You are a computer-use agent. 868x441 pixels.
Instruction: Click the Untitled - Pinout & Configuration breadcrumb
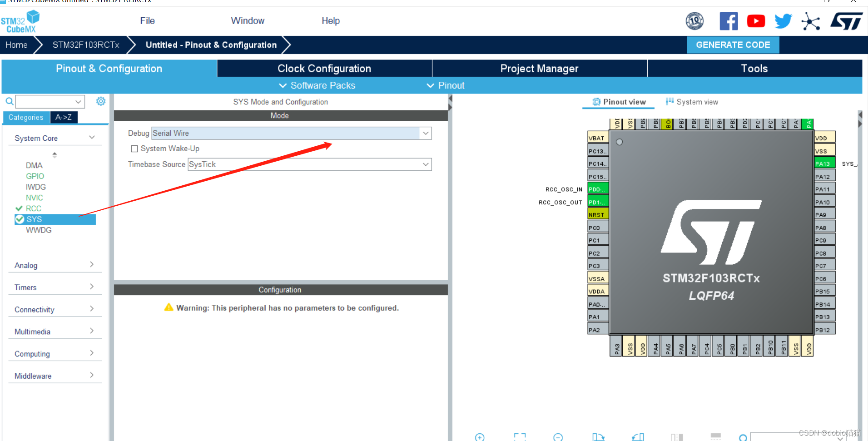click(x=211, y=45)
